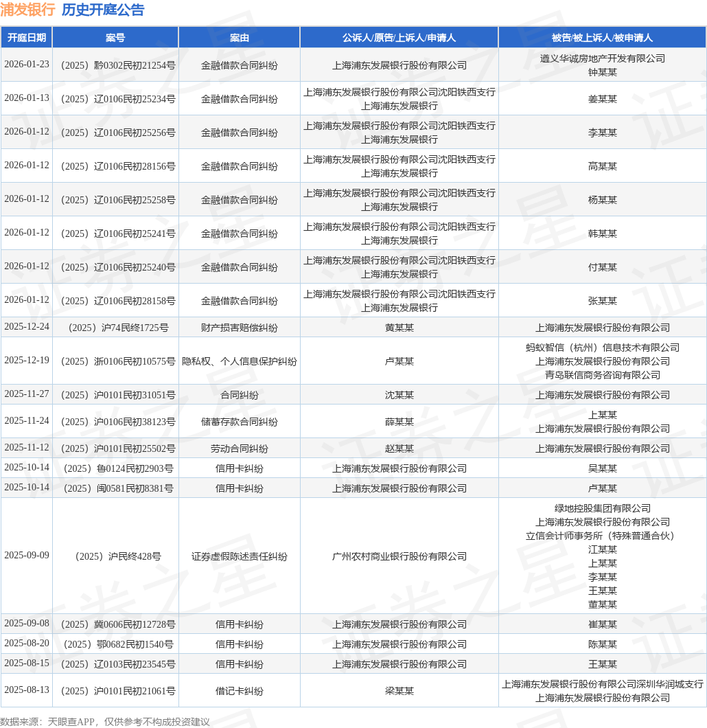Select the 案号 column header
This screenshot has width=707, height=728.
[x=115, y=38]
